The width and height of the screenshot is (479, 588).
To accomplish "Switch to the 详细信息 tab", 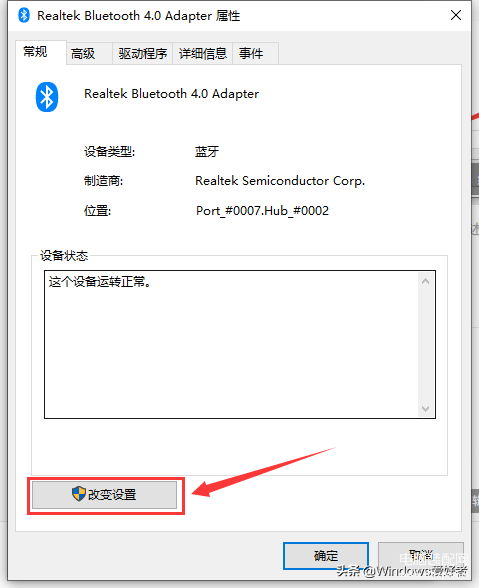I will [x=203, y=54].
